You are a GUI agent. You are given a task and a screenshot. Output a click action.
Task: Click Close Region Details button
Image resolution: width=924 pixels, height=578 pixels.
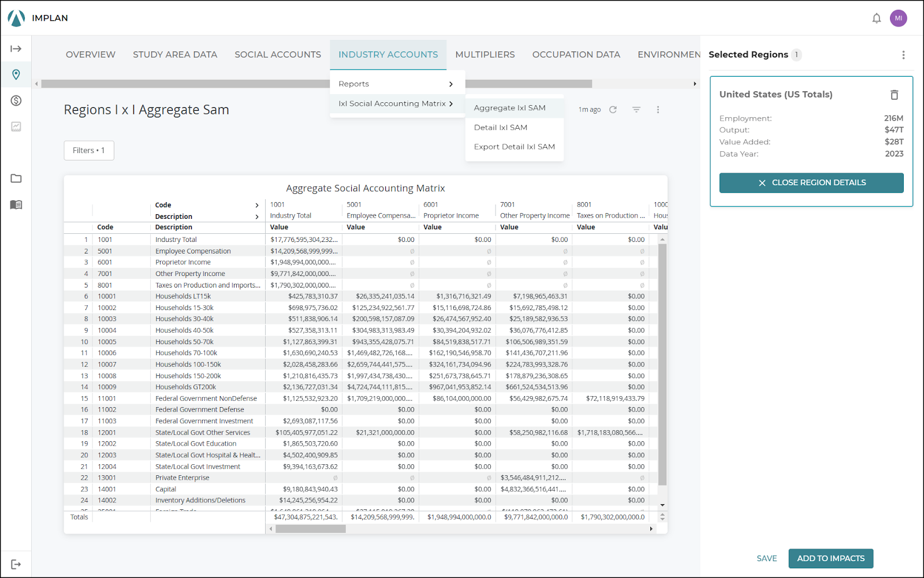pos(811,182)
